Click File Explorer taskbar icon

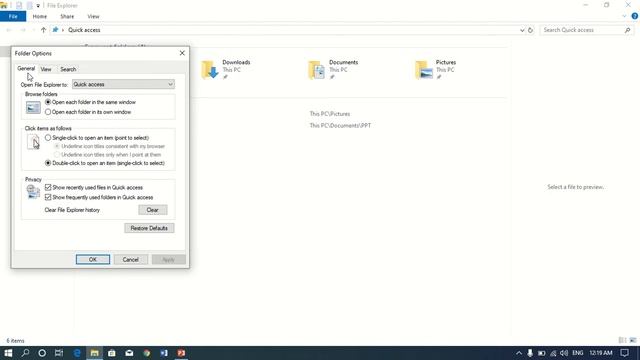pyautogui.click(x=94, y=353)
